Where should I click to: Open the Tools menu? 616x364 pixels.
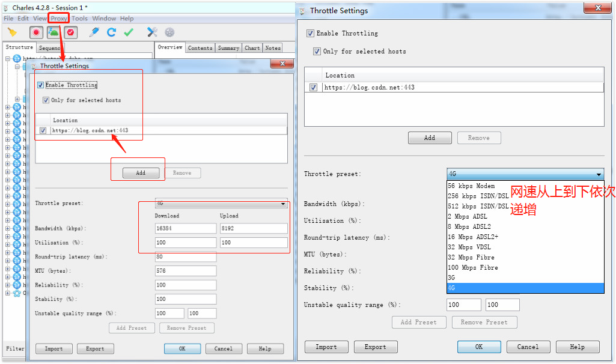[x=79, y=19]
